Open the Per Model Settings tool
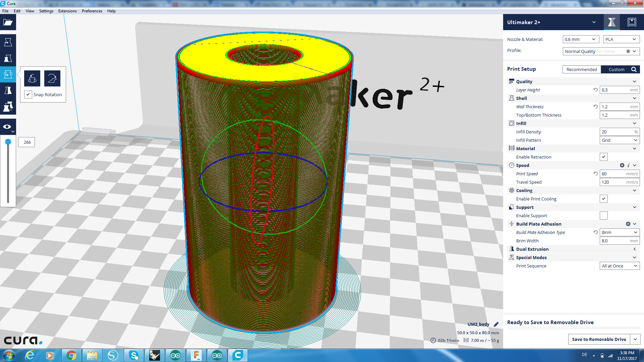The height and width of the screenshot is (362, 644). coord(8,107)
